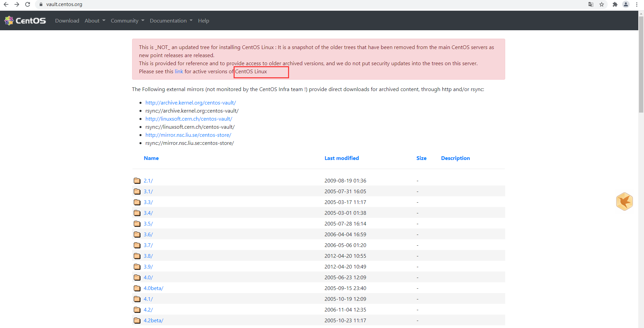The height and width of the screenshot is (328, 644).
Task: Open the 4.0/ directory link
Action: [148, 278]
